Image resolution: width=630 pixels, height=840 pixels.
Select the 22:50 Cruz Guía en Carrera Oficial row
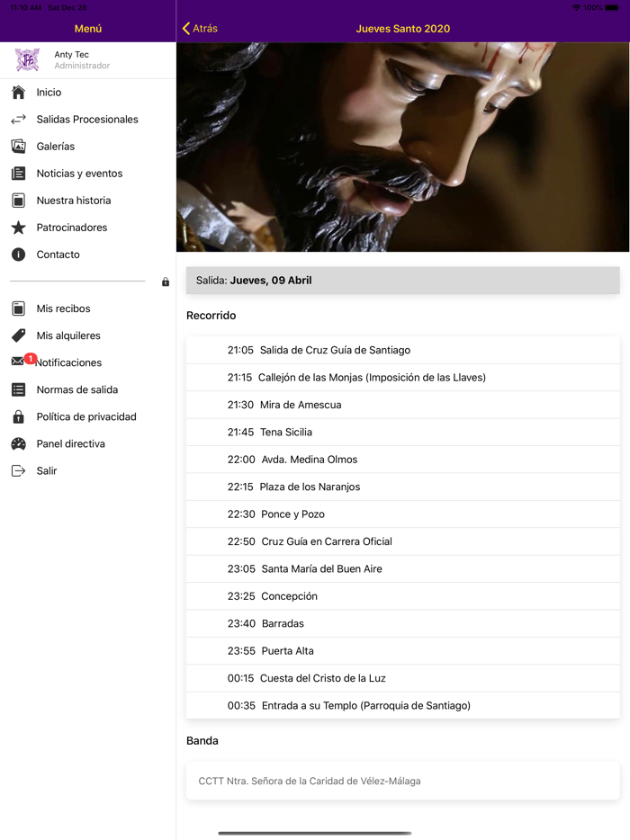click(403, 541)
